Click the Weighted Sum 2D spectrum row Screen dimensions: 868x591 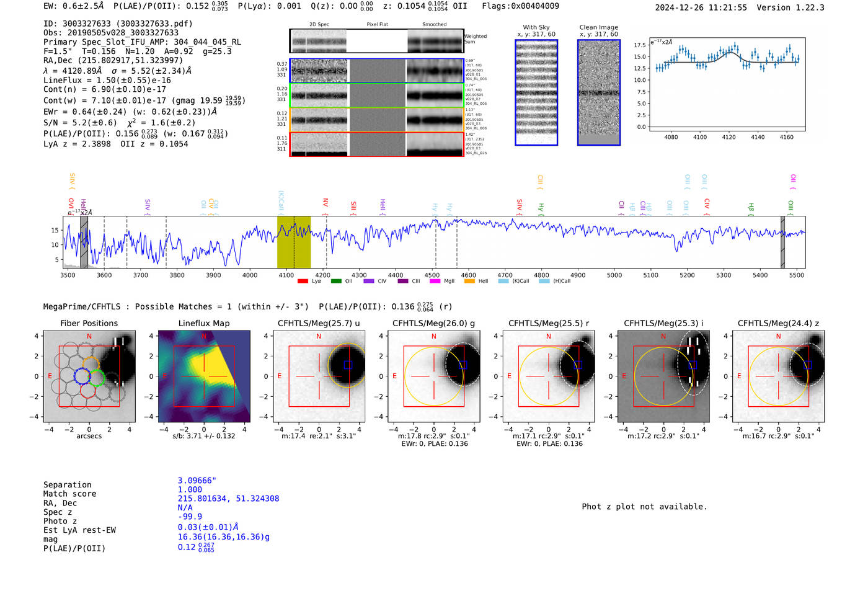pos(377,41)
